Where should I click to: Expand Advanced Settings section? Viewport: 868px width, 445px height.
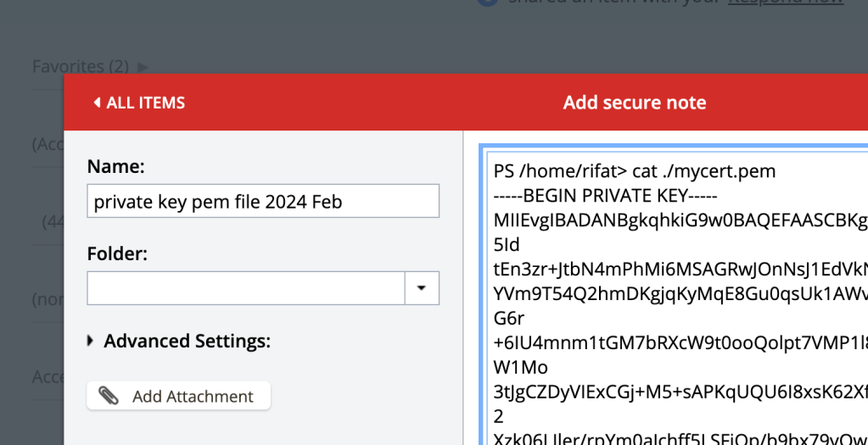pos(179,341)
